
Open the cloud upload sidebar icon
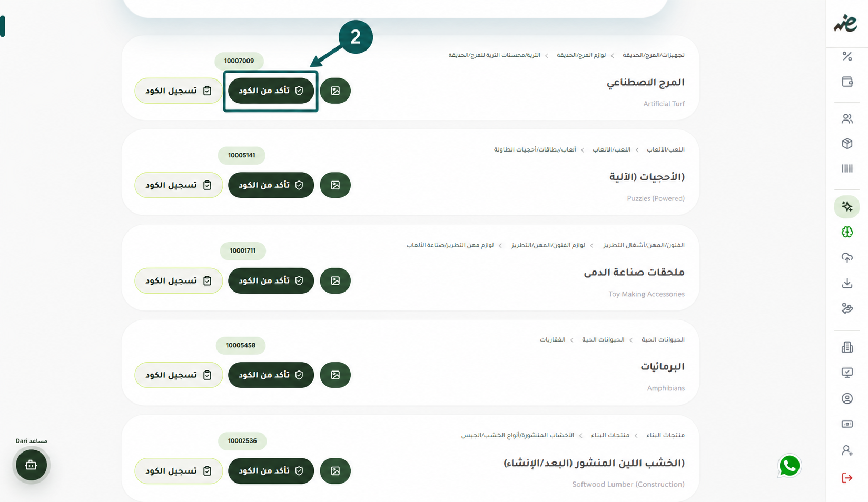tap(847, 257)
